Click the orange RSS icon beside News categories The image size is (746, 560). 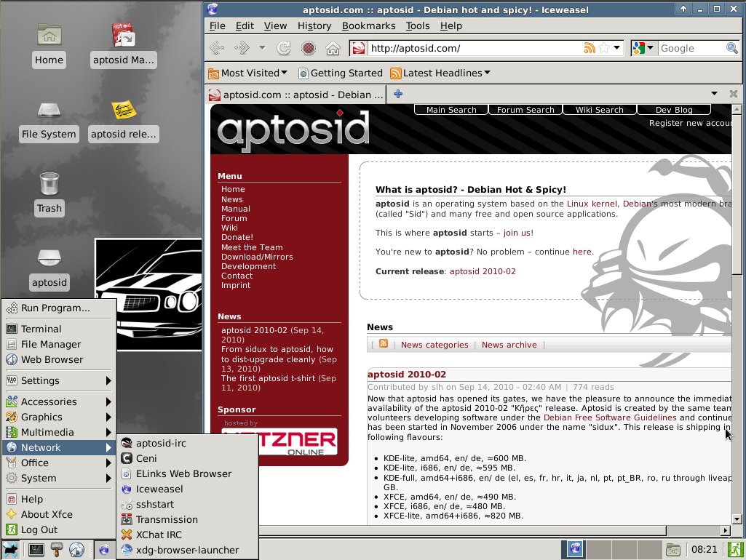(384, 344)
